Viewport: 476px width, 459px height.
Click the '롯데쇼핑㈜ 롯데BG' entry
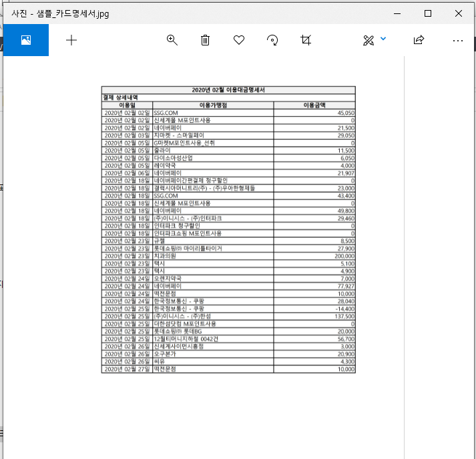click(178, 331)
